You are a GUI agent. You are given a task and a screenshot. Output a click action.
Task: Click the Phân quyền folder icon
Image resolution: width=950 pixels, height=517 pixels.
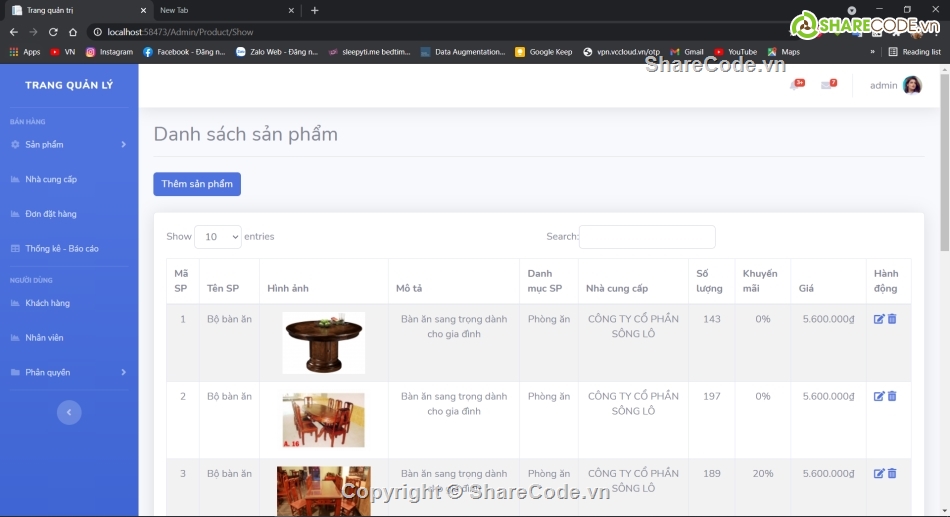point(15,372)
